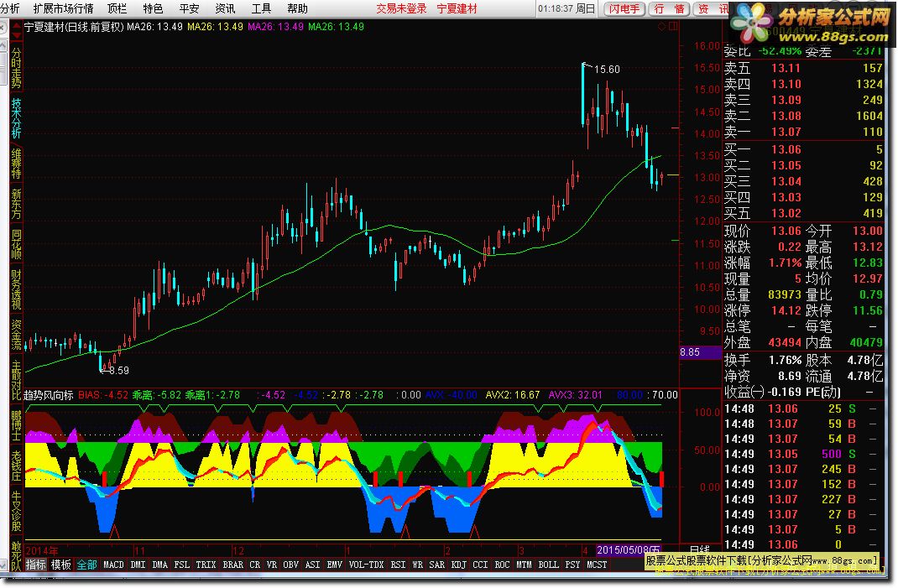Image resolution: width=898 pixels, height=588 pixels.
Task: Click the red up arrow beside stock name
Action: [17, 24]
